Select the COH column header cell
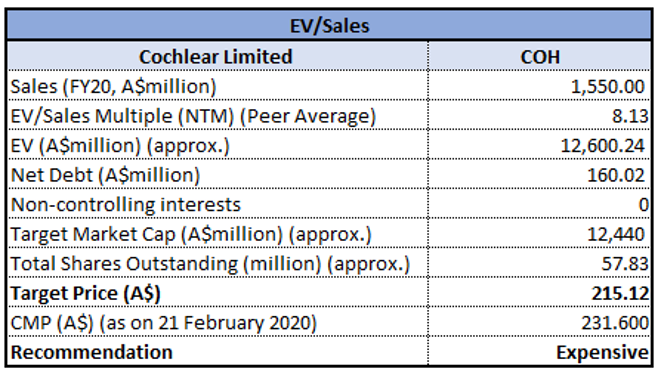 coord(540,56)
